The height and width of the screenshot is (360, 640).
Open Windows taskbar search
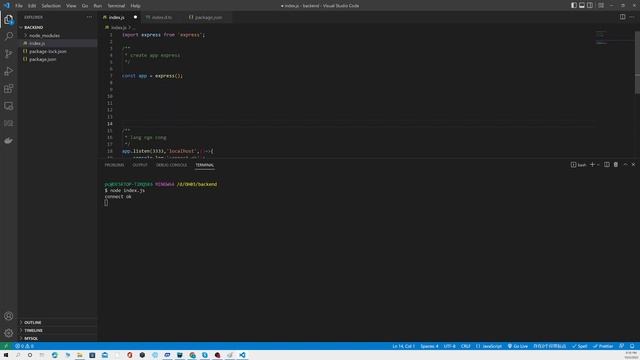[18, 355]
